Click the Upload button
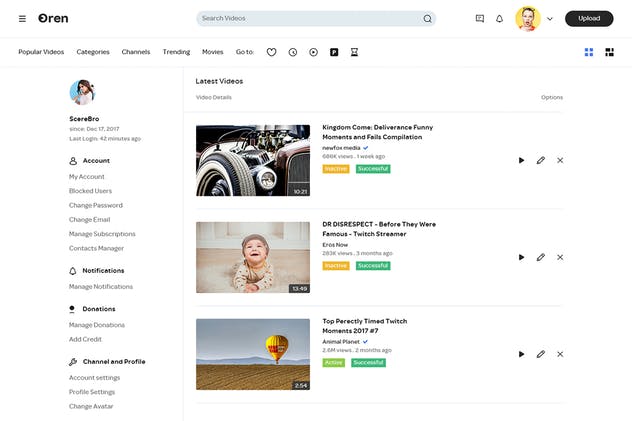The height and width of the screenshot is (421, 632). click(x=589, y=19)
